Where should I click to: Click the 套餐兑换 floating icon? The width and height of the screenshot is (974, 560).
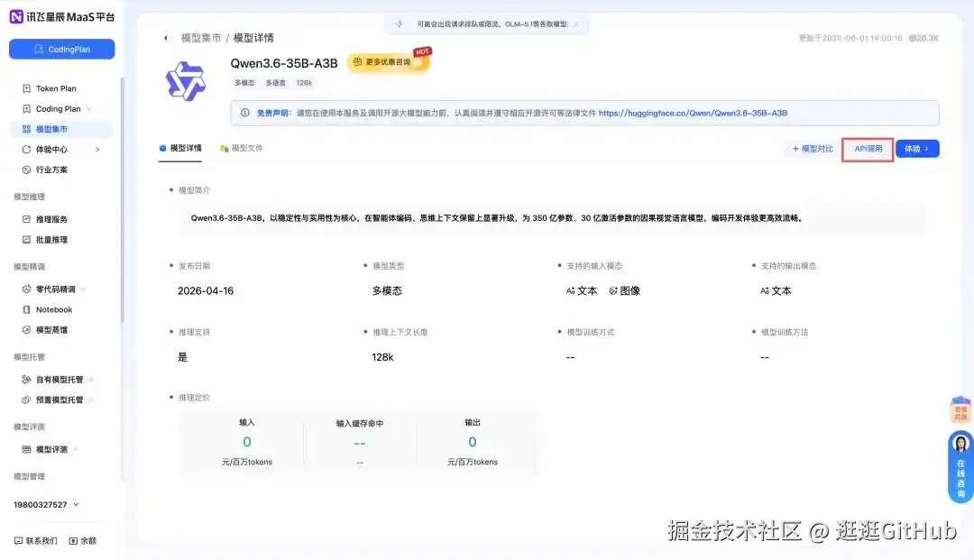pyautogui.click(x=960, y=409)
